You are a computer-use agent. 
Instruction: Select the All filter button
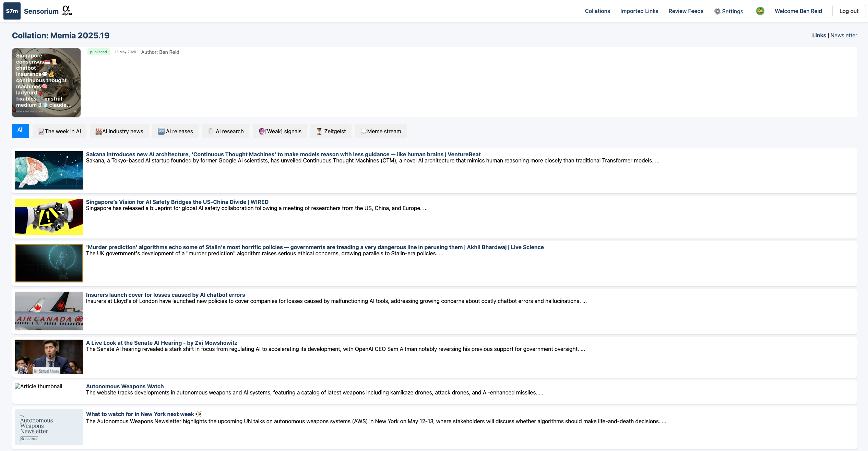click(x=21, y=130)
